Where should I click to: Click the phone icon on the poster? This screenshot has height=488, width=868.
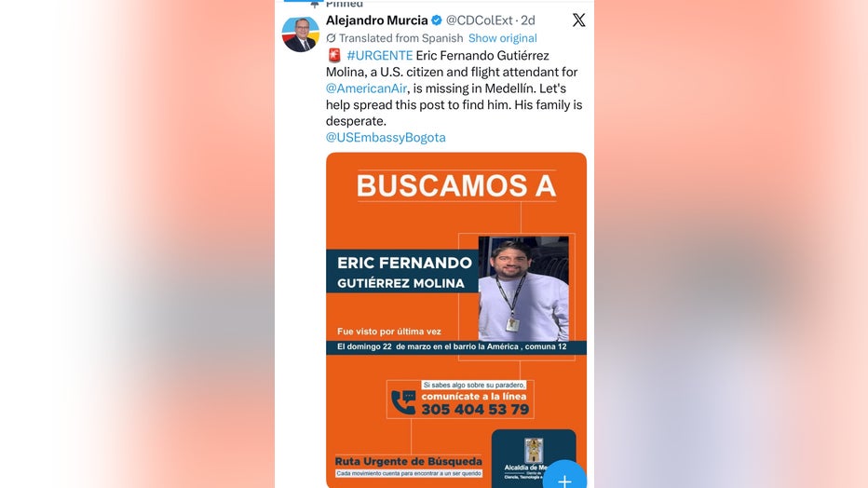tap(403, 402)
